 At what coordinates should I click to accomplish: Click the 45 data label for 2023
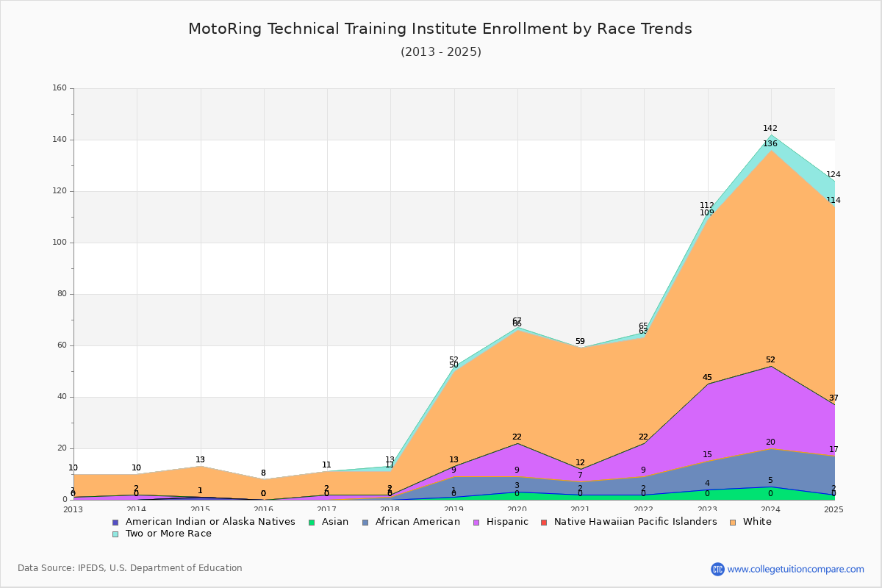[707, 378]
